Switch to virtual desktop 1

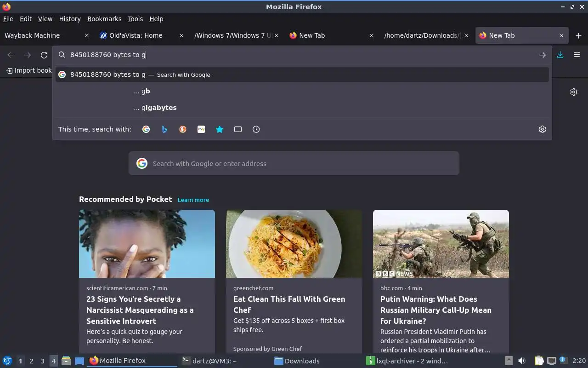click(20, 361)
